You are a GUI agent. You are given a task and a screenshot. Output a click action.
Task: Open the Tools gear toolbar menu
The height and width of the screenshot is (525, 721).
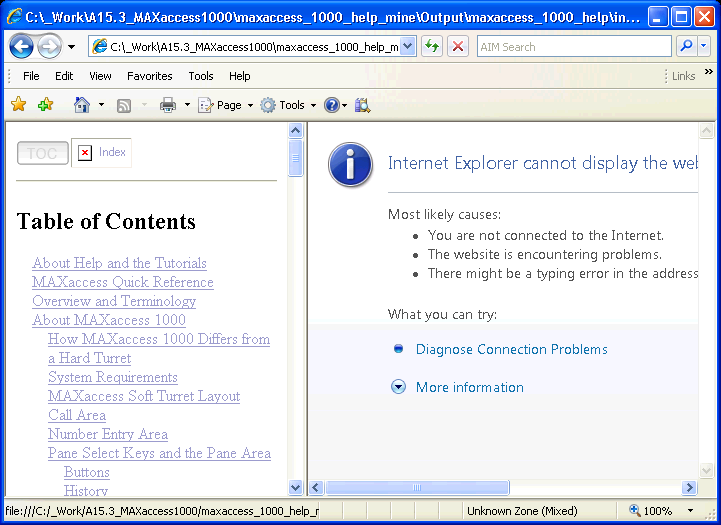coord(288,105)
